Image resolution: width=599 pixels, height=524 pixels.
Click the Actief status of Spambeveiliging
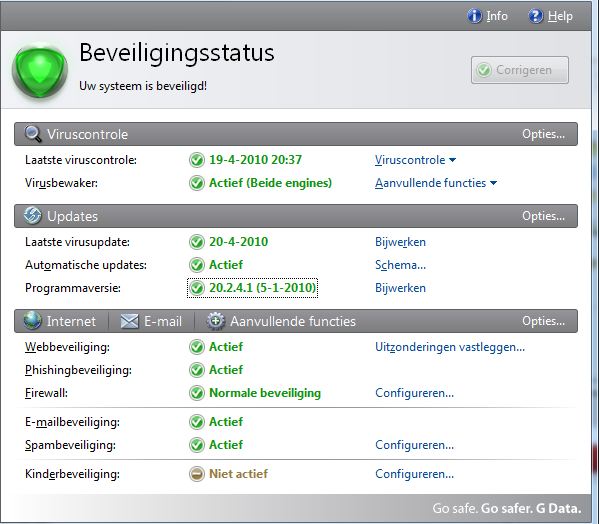[x=226, y=445]
